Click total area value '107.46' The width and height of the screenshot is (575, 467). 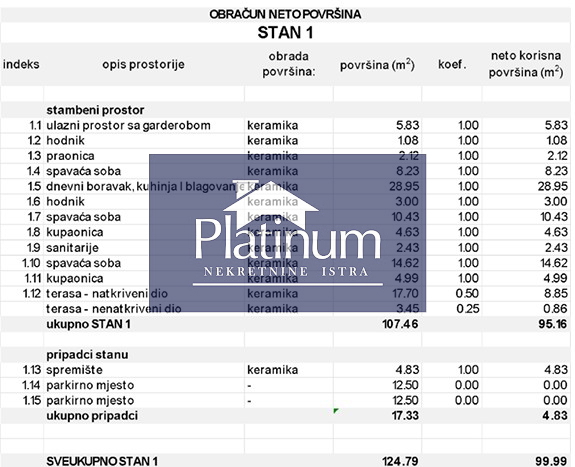click(x=400, y=324)
